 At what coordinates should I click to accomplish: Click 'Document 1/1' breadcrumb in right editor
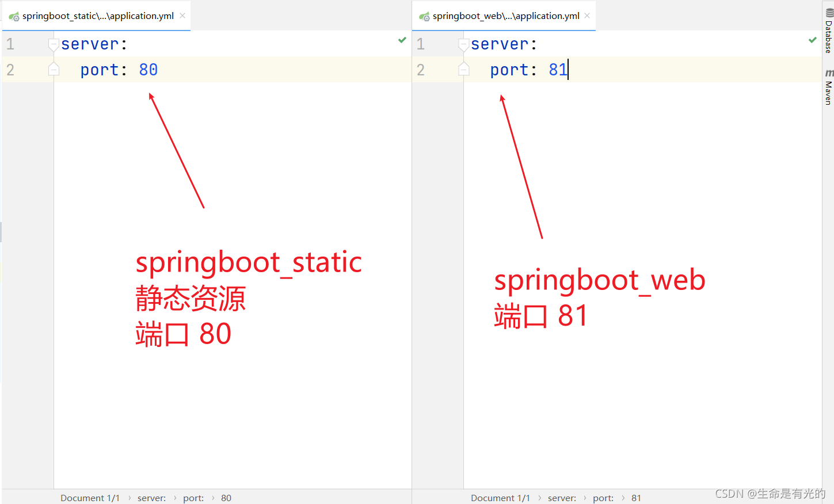coord(501,498)
